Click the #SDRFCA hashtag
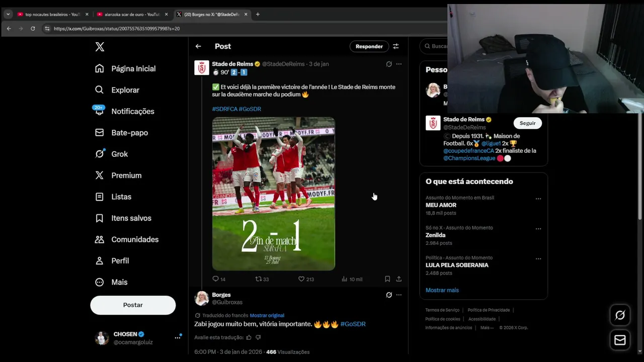The width and height of the screenshot is (644, 362). point(224,109)
